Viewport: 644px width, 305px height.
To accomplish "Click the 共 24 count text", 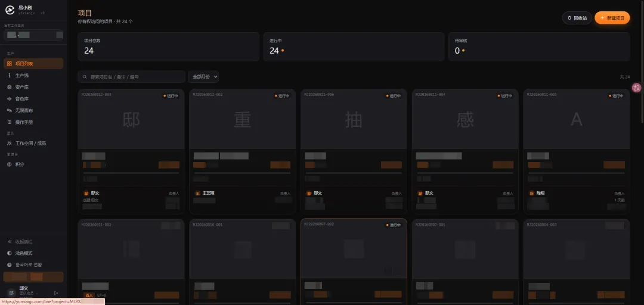I will point(625,77).
